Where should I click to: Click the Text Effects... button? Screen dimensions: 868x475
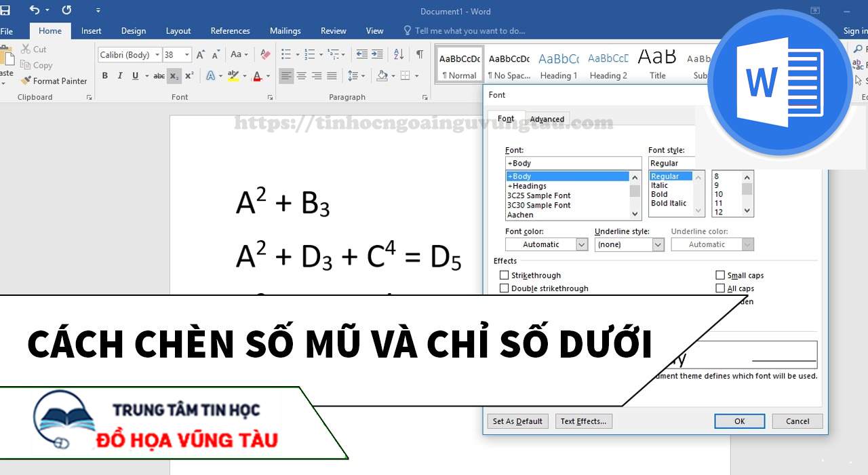click(583, 421)
